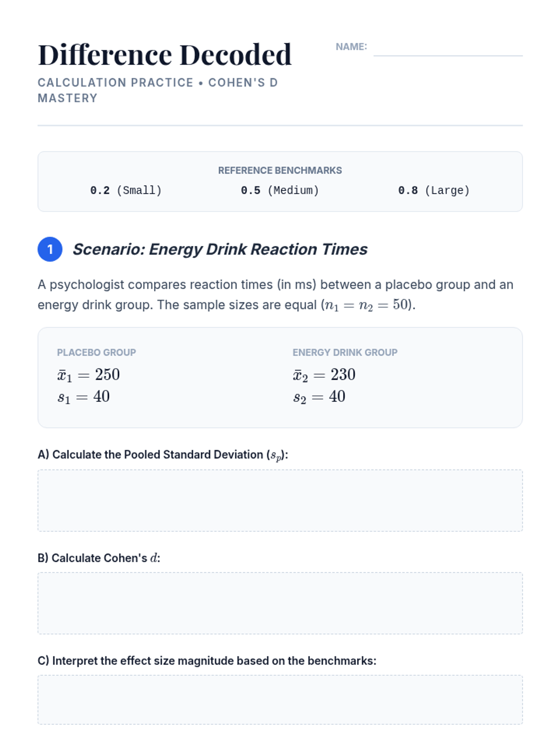This screenshot has height=747, width=560.
Task: Click the question C interpret effect size prompt
Action: (x=207, y=661)
